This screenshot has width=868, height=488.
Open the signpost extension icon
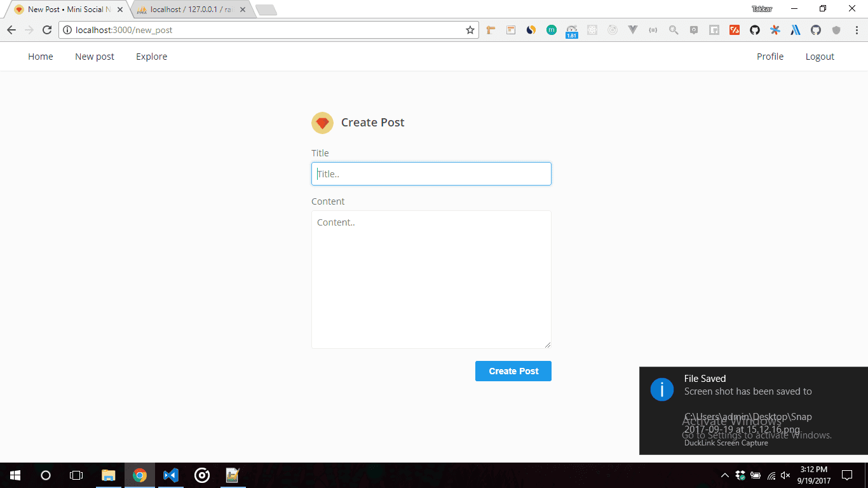pos(491,30)
